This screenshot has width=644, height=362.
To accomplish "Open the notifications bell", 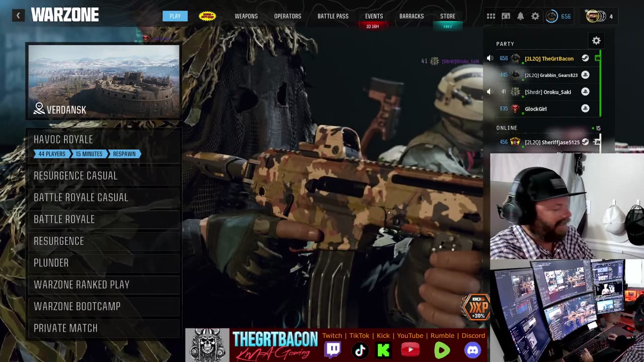I will click(521, 16).
